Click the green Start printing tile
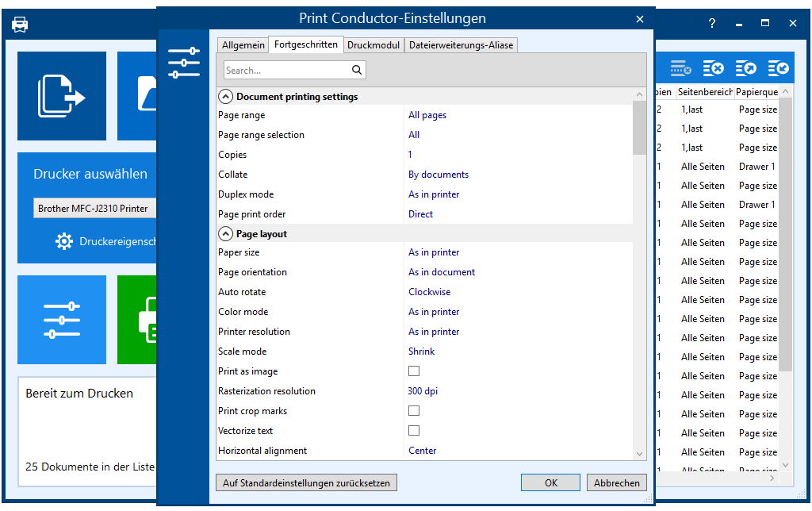 coord(137,320)
